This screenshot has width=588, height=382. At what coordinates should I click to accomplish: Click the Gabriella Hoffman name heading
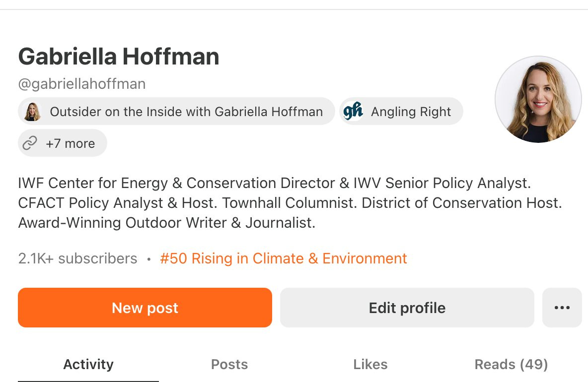[119, 57]
